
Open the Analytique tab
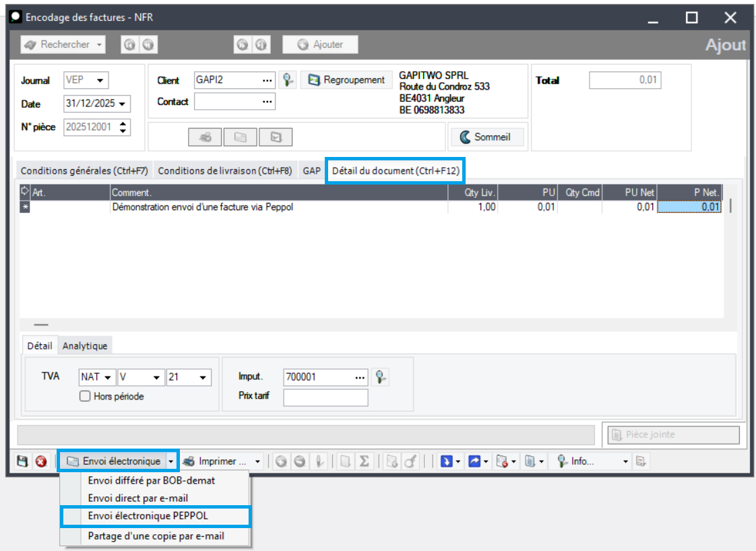(x=85, y=346)
